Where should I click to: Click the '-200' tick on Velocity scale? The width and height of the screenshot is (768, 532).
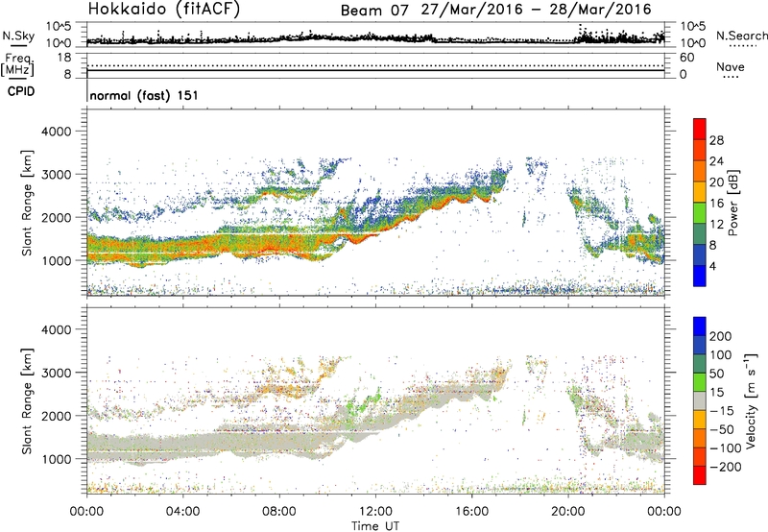(x=725, y=467)
